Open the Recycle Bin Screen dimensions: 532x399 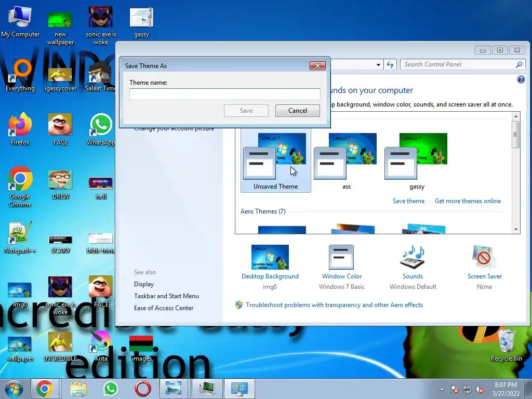[x=506, y=345]
